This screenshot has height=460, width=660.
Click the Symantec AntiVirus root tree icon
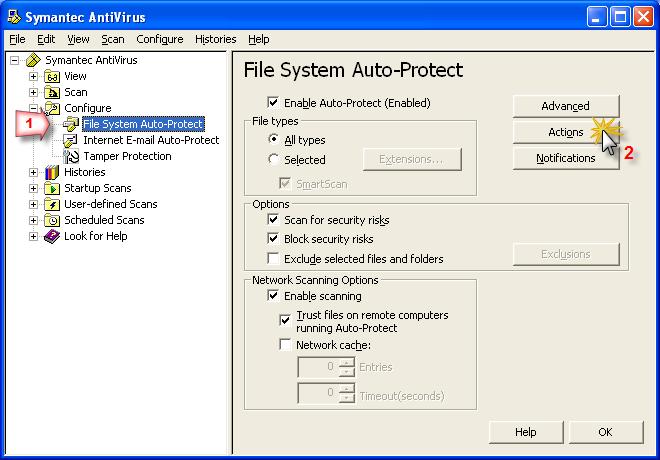click(33, 60)
